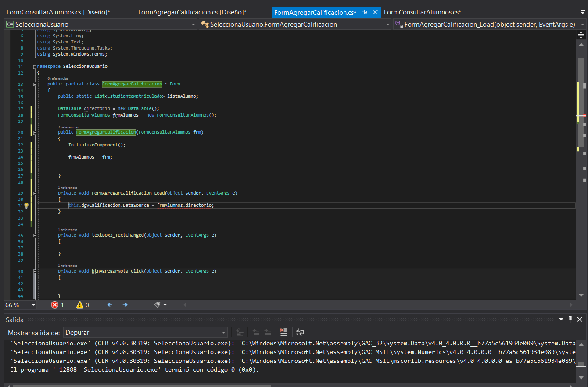
Task: Open '6 referencias' CodeLens above the class
Action: click(x=58, y=78)
